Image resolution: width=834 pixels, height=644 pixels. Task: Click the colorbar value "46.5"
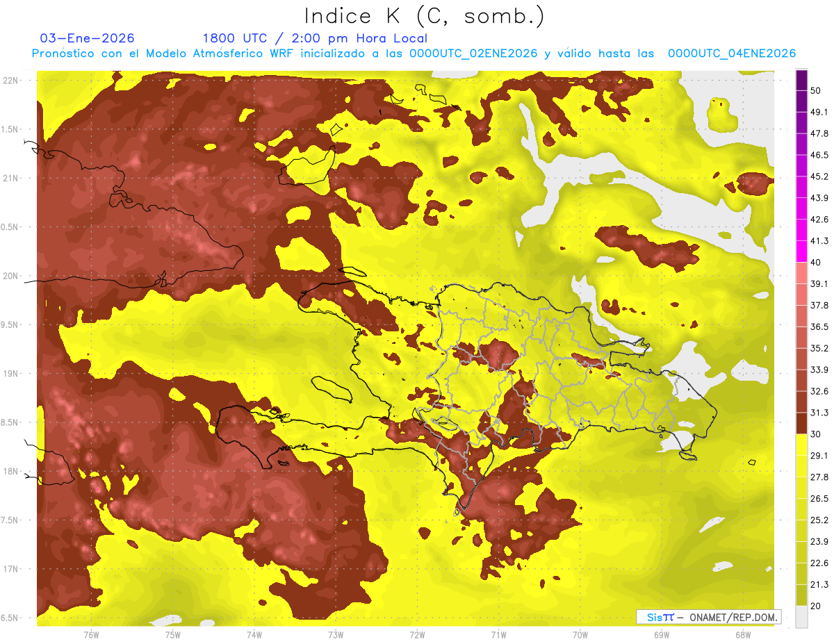[x=819, y=155]
